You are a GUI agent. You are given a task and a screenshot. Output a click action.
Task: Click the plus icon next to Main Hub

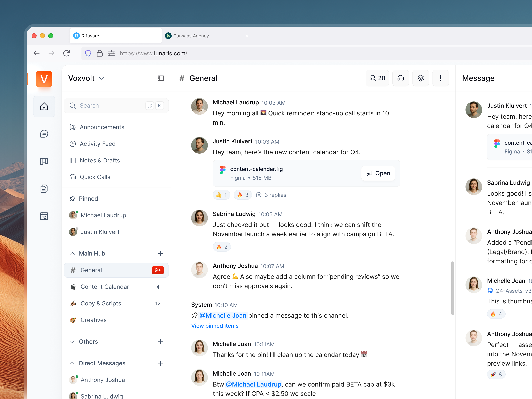pos(160,254)
